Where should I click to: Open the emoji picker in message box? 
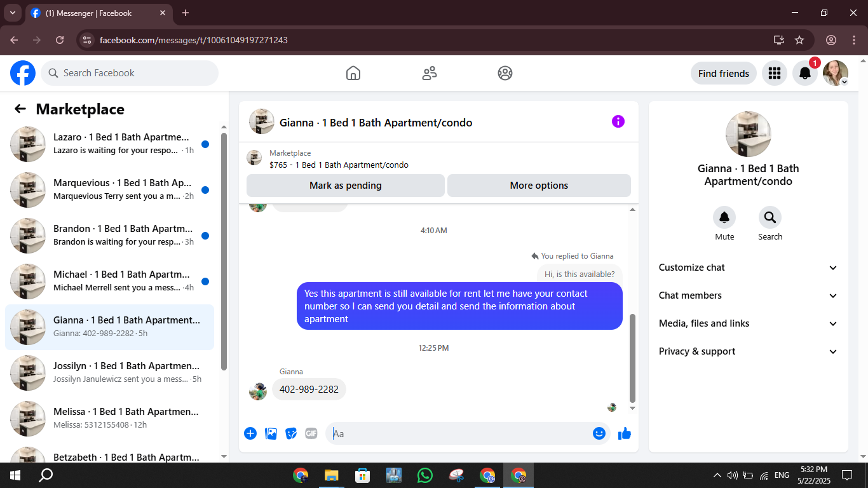(599, 433)
